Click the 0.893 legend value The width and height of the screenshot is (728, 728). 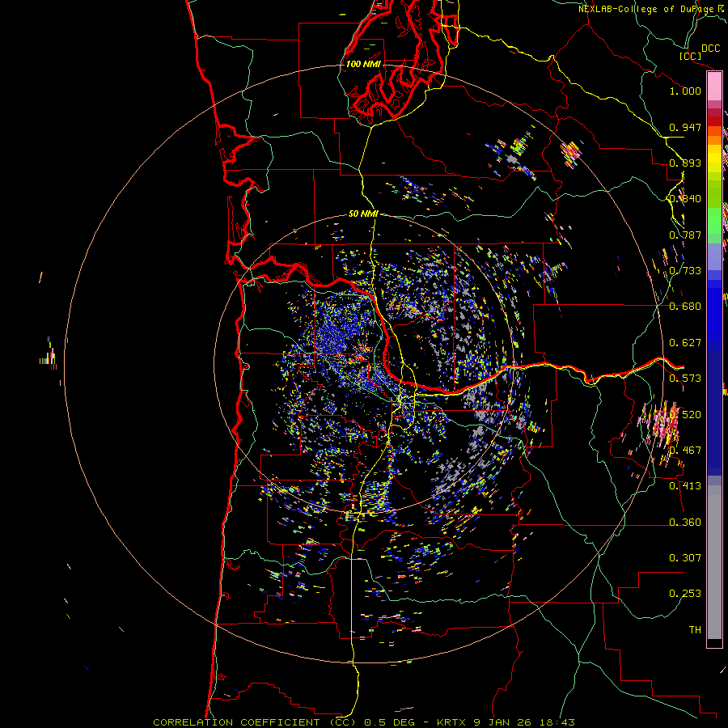point(685,163)
